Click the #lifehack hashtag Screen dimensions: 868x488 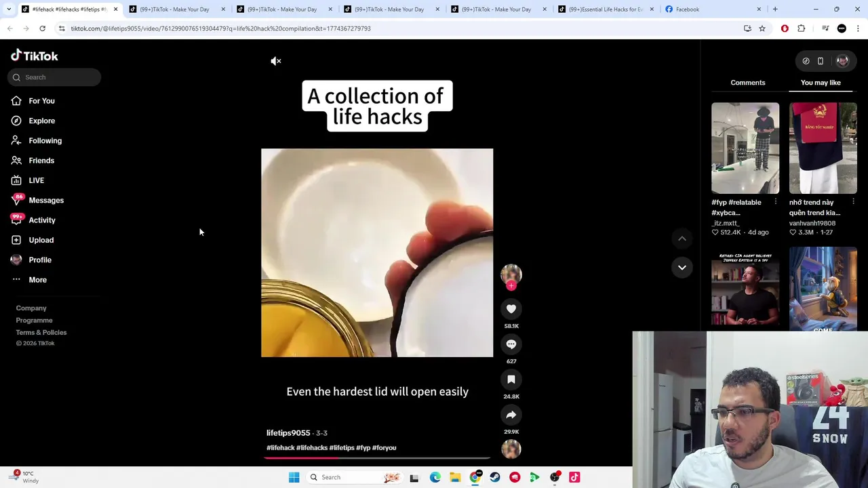(x=280, y=448)
